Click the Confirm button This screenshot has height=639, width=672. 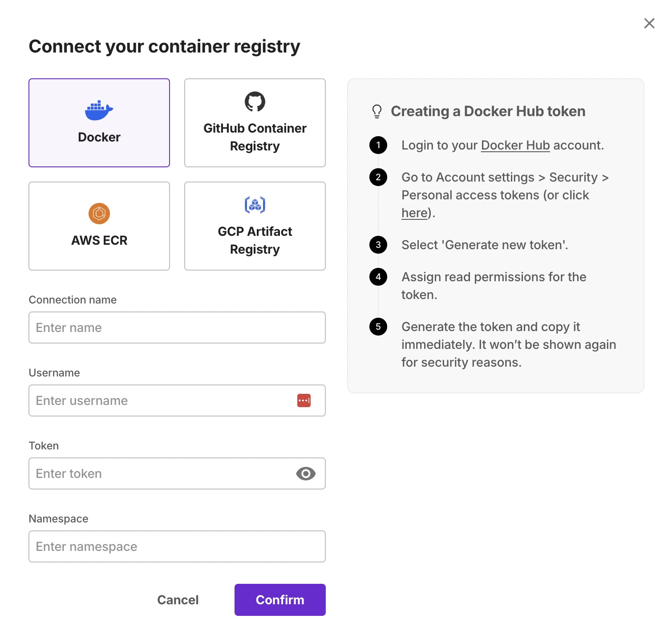pos(280,600)
